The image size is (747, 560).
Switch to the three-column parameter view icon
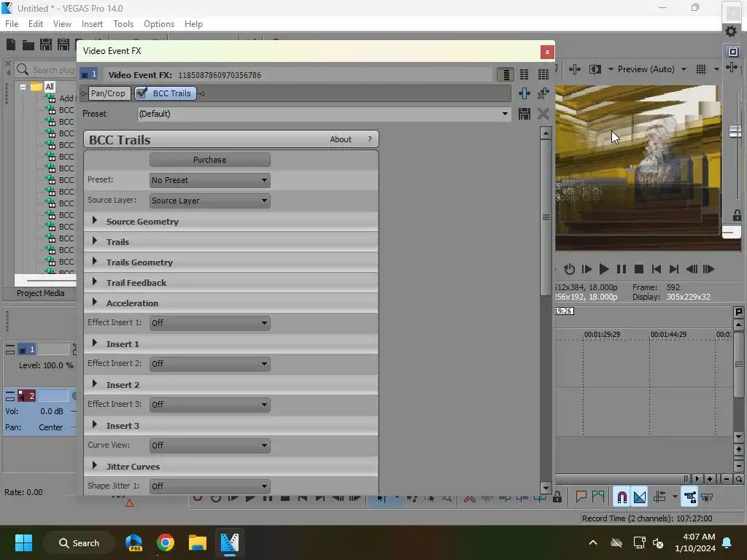(543, 75)
